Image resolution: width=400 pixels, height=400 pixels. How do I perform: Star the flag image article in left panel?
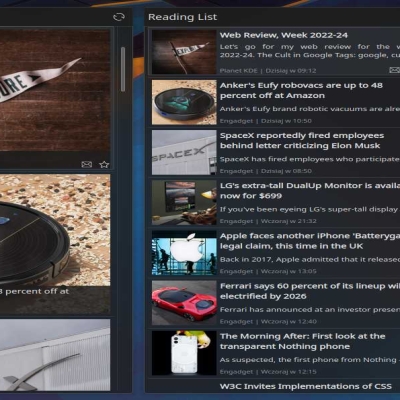104,164
